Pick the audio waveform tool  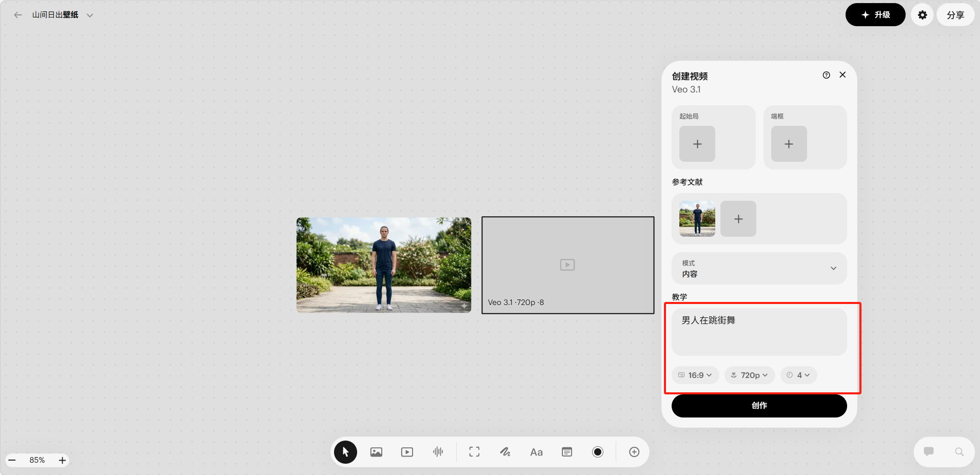coord(438,452)
